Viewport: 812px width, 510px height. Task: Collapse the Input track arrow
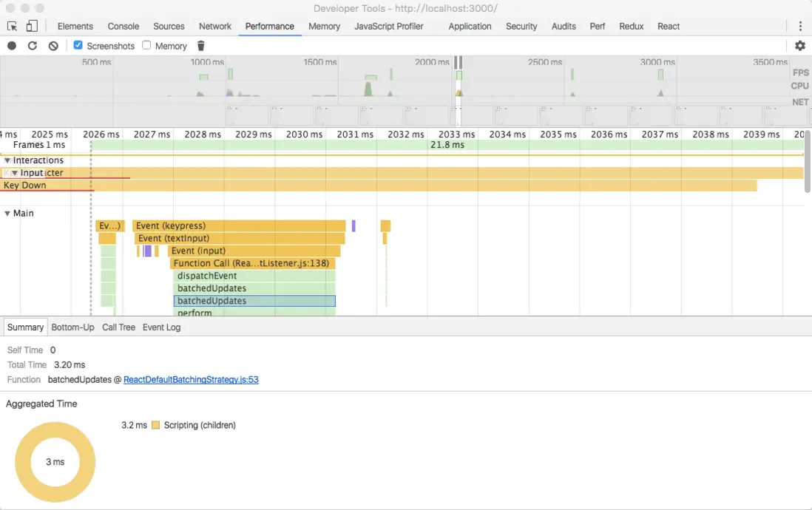(14, 173)
